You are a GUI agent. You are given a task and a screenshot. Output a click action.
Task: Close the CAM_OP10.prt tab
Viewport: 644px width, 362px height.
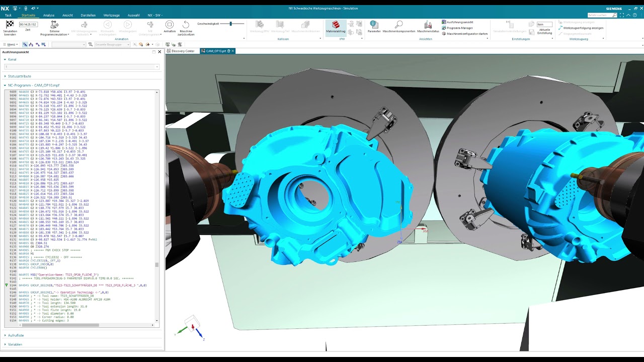[233, 51]
